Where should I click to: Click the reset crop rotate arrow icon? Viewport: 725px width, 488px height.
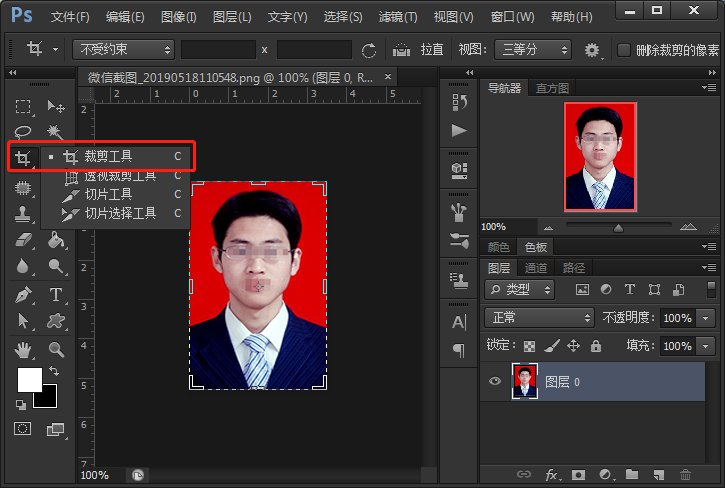(x=369, y=50)
